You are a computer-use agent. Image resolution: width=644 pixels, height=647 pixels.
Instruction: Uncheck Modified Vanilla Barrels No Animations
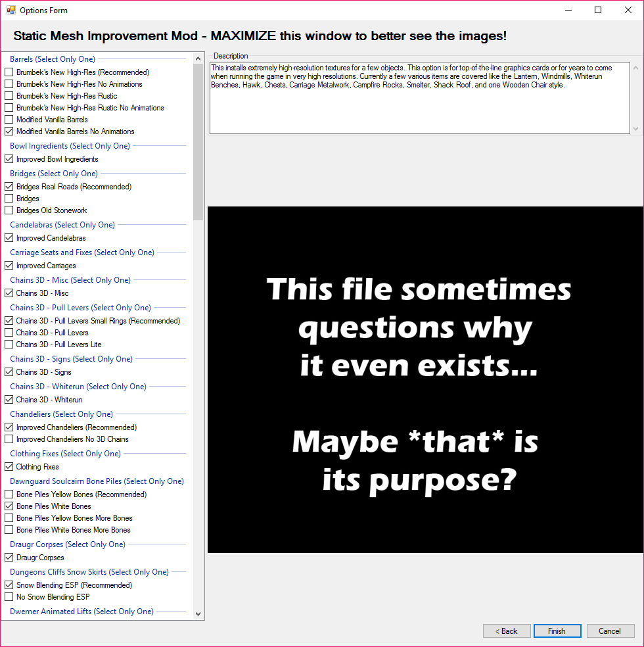(9, 132)
